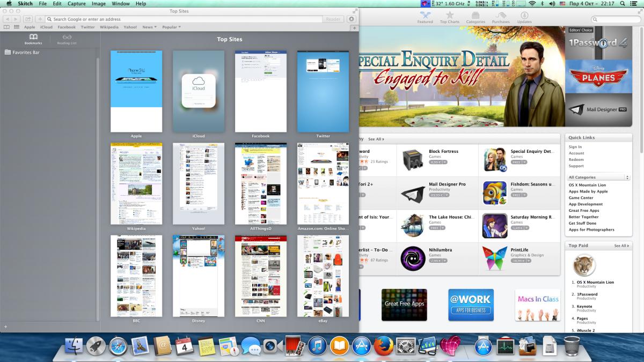Open Maps icon in the dock
Viewport: 644px width, 362px height.
[x=228, y=346]
